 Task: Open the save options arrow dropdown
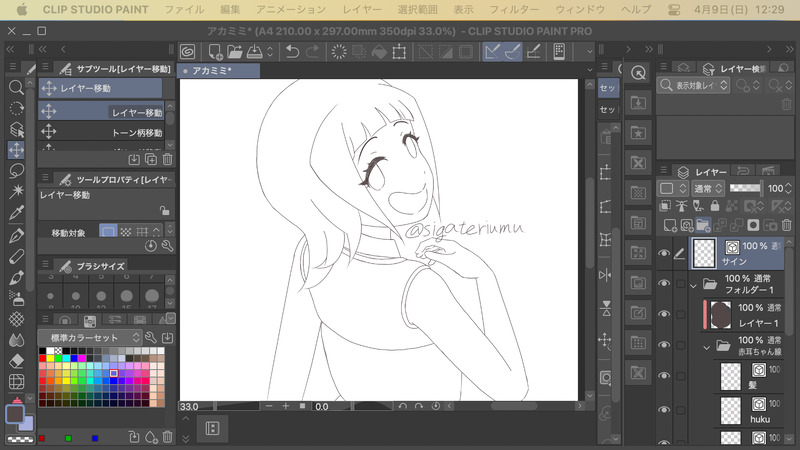click(270, 52)
